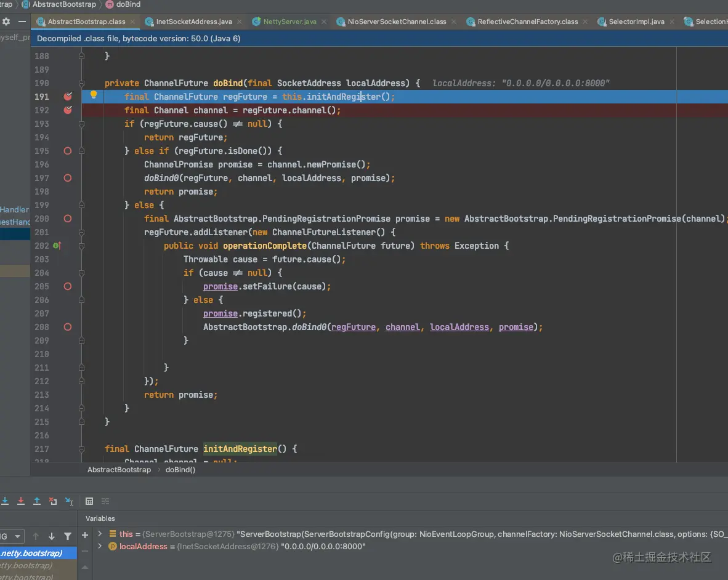Click the Trace Current Stream Chain icon
This screenshot has width=728, height=580.
(x=105, y=501)
